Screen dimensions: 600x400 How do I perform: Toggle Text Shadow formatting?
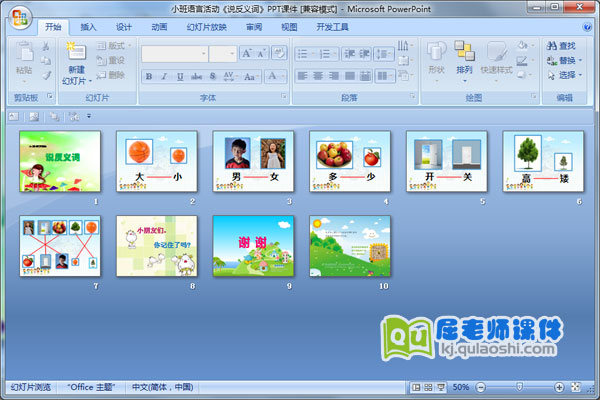213,76
